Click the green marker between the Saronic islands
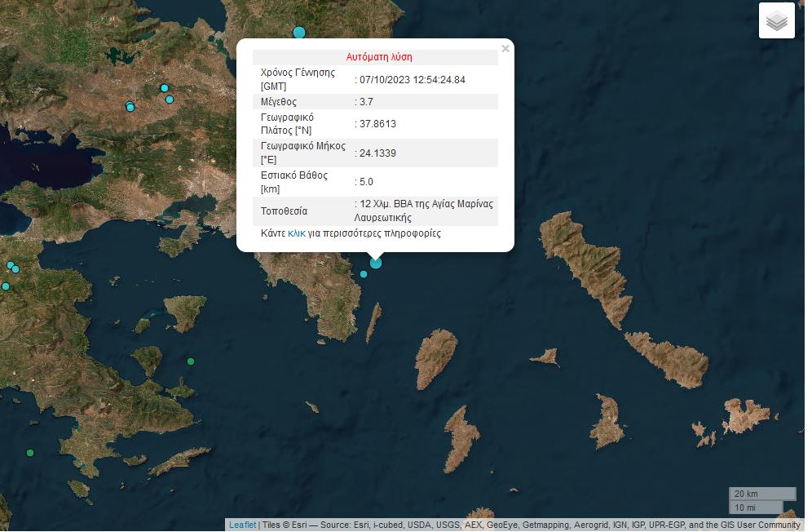 coord(191,361)
